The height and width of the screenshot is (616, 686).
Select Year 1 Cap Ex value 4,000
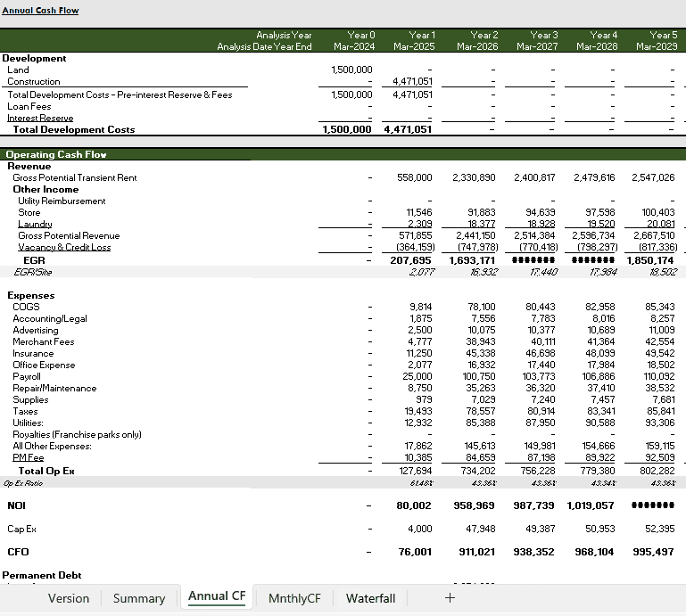pos(420,529)
